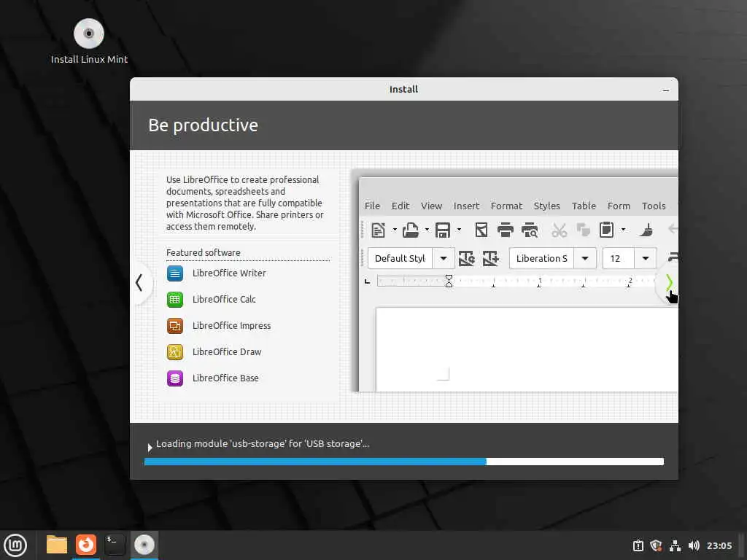The width and height of the screenshot is (747, 560).
Task: Launch Firefox from the taskbar
Action: tap(86, 545)
